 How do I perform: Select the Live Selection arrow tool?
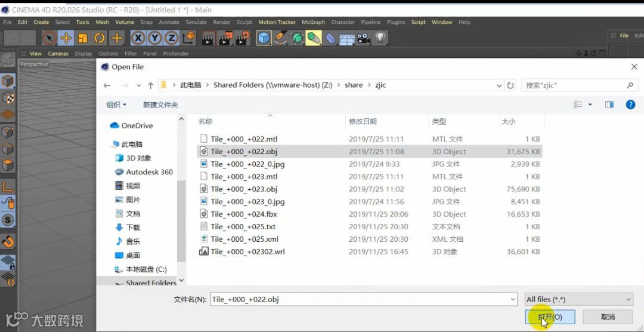49,38
